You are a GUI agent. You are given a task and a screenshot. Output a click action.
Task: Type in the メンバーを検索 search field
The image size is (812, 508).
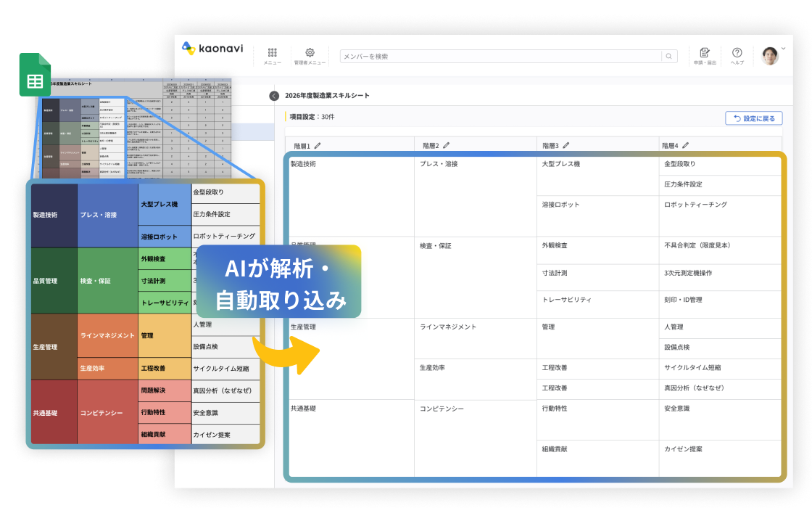click(x=500, y=56)
